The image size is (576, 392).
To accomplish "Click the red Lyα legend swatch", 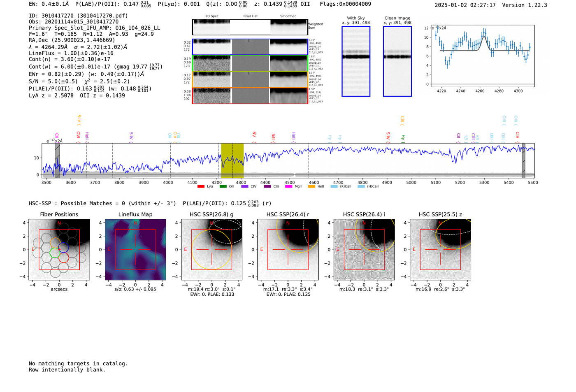I will (201, 187).
